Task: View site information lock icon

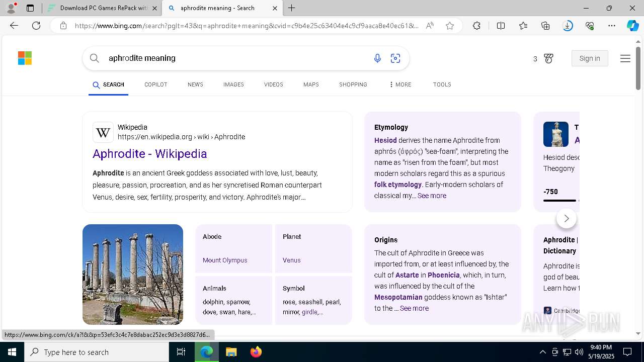Action: click(x=63, y=26)
